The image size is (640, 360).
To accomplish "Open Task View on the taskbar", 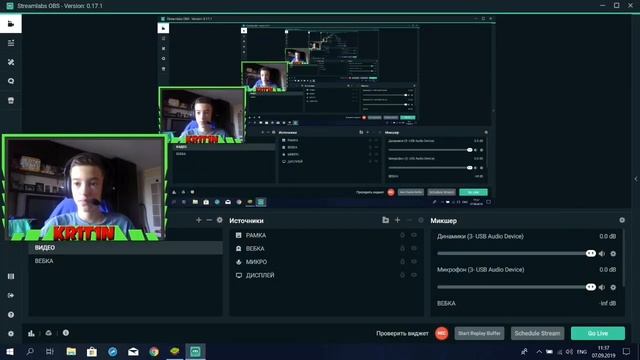I will click(x=49, y=351).
